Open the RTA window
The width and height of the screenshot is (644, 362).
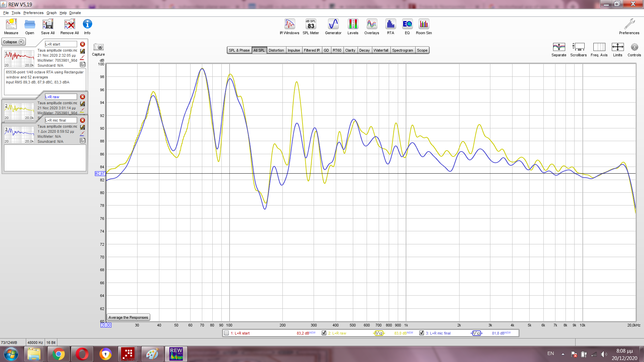click(x=390, y=26)
